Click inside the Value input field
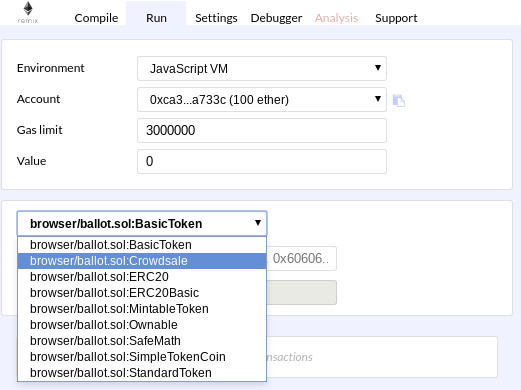 coord(262,161)
